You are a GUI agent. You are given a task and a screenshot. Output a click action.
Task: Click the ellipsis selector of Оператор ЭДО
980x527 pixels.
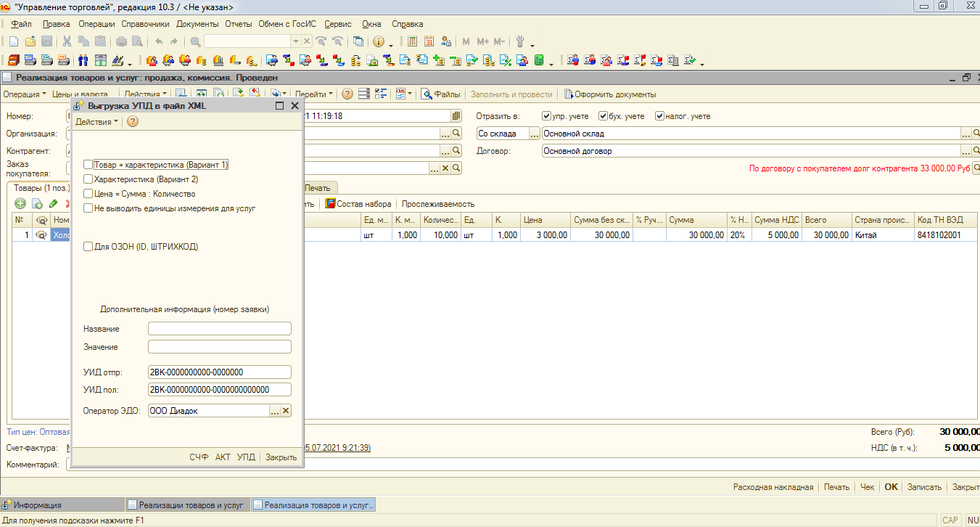[x=275, y=411]
